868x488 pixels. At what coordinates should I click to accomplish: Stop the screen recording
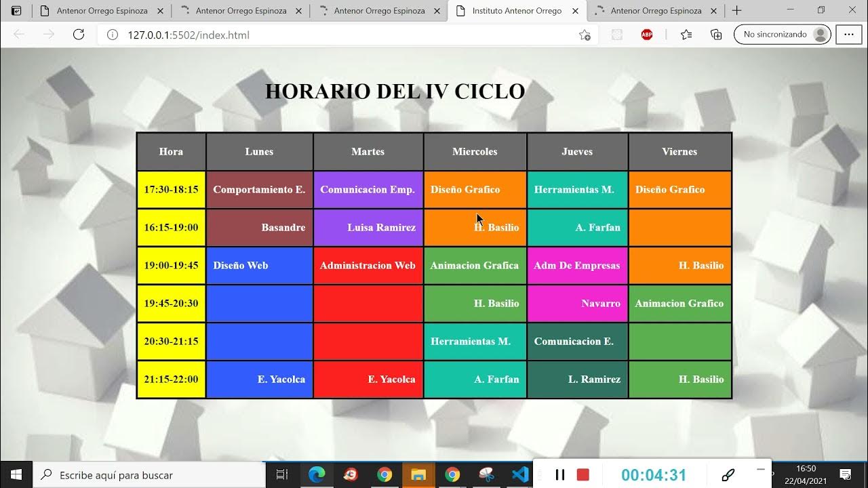click(583, 474)
